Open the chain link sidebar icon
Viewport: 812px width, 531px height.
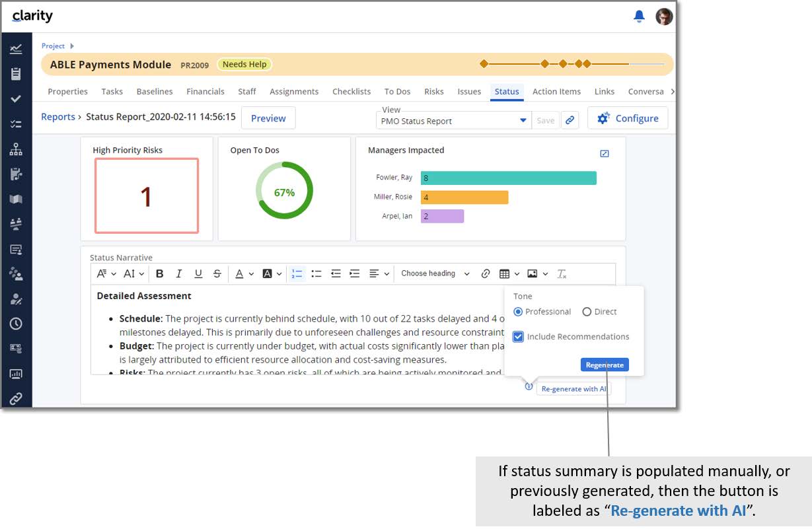click(16, 398)
